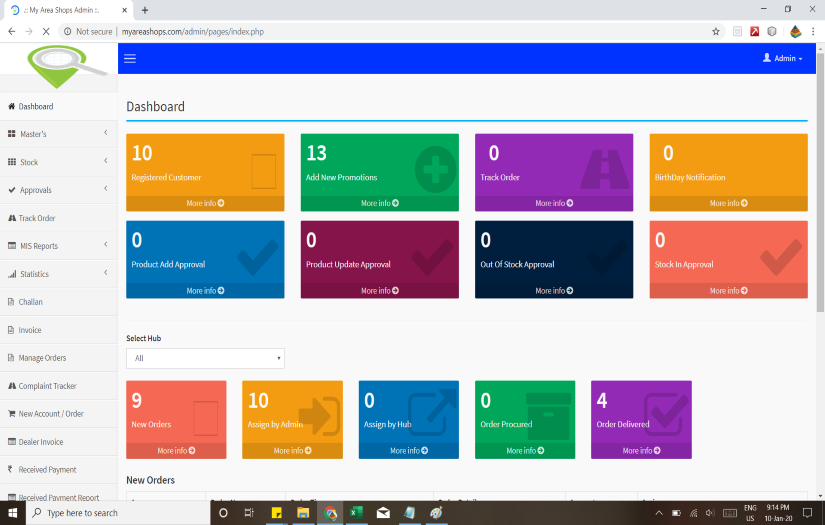The width and height of the screenshot is (825, 525).
Task: Click the Product Add Approval checkmark icon
Action: pos(259,256)
